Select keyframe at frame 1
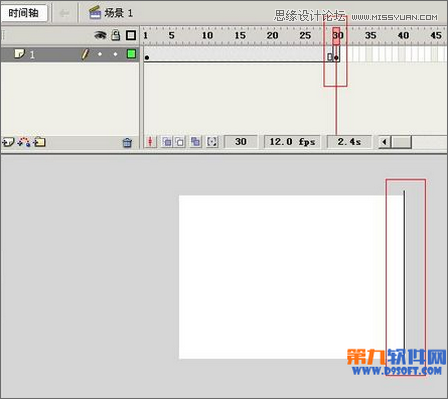448x399 pixels. pos(147,57)
